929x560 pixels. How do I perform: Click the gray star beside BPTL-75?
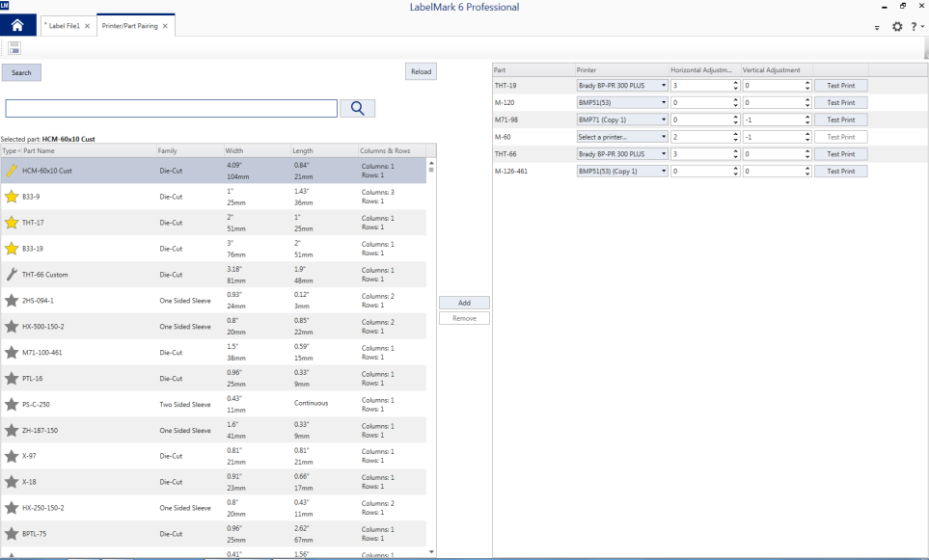(x=12, y=534)
